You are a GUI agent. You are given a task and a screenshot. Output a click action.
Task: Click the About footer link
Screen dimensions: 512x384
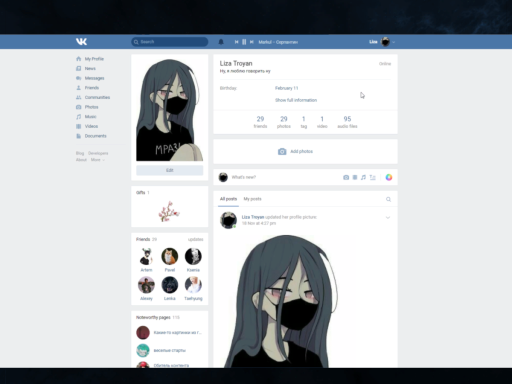pyautogui.click(x=81, y=160)
